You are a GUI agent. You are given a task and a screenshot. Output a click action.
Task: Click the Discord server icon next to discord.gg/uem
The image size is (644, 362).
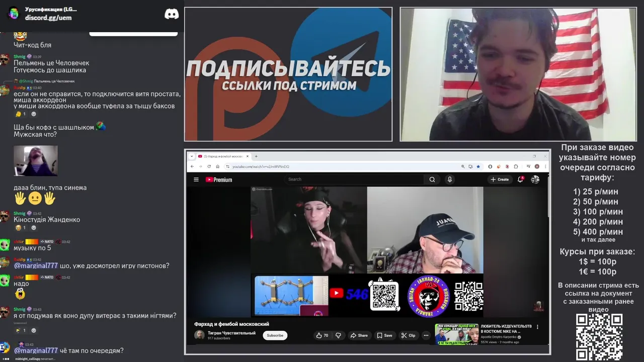coord(14,13)
